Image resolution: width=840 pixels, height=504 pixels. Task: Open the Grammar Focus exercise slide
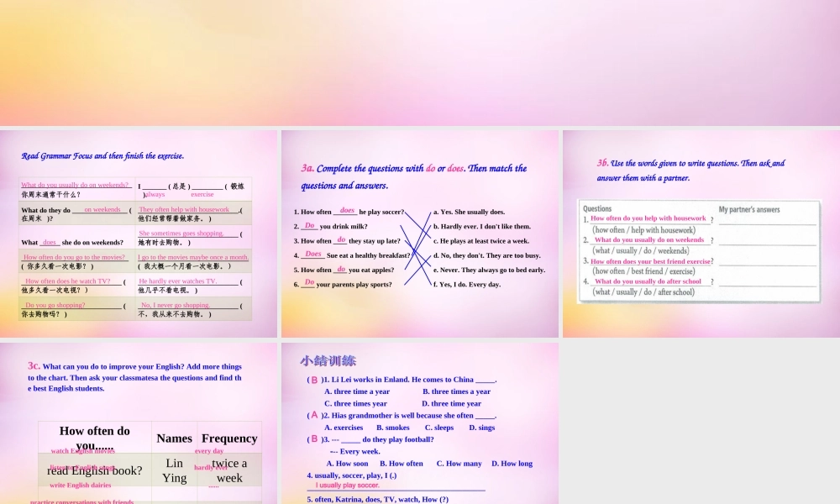(x=139, y=234)
